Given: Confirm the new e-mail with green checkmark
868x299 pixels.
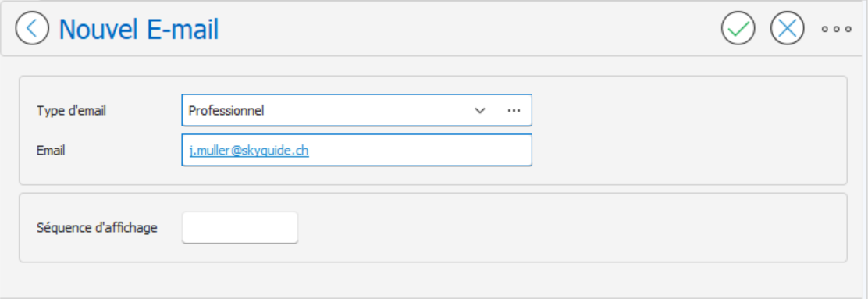Looking at the screenshot, I should point(738,28).
